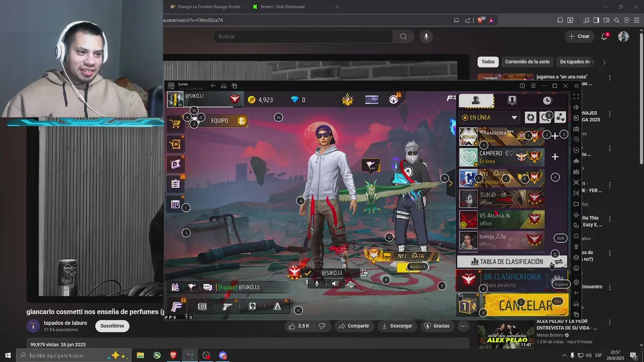Show next YouTube filter chips arrow
Image resolution: width=644 pixels, height=362 pixels.
pyautogui.click(x=604, y=62)
